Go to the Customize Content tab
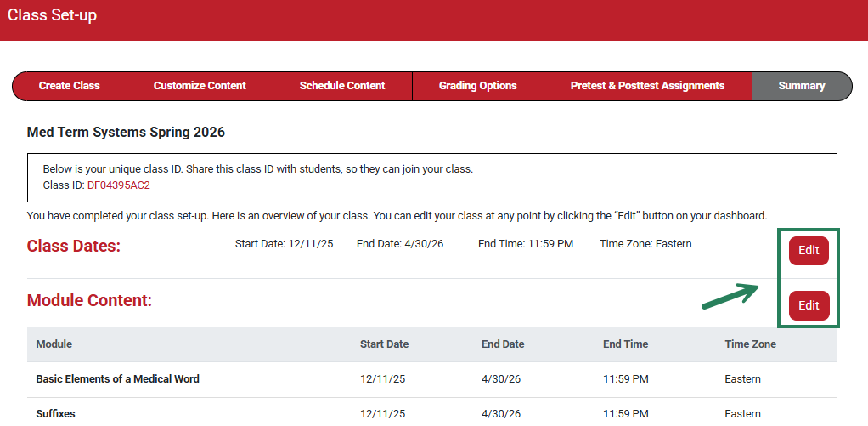The image size is (868, 426). coord(200,86)
